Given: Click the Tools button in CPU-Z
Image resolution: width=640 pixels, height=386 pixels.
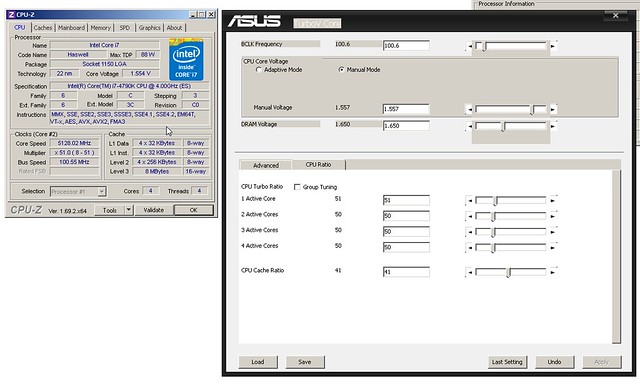Looking at the screenshot, I should (x=109, y=210).
